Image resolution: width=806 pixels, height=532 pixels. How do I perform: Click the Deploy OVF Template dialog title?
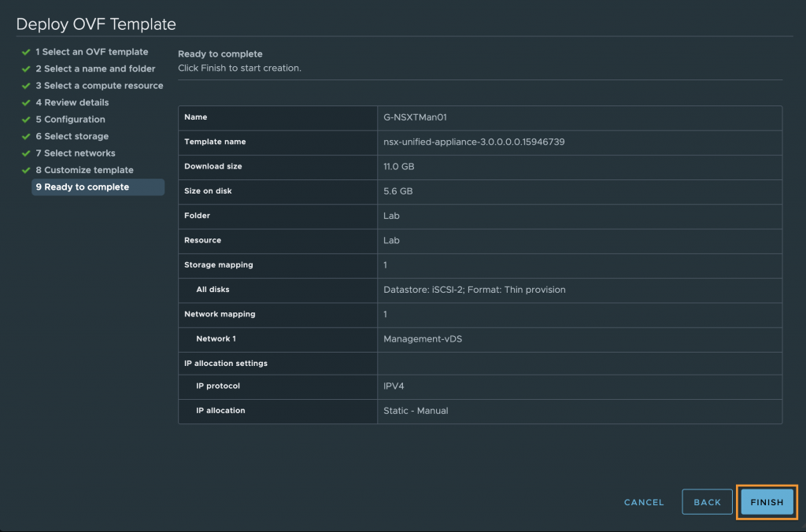(x=96, y=24)
